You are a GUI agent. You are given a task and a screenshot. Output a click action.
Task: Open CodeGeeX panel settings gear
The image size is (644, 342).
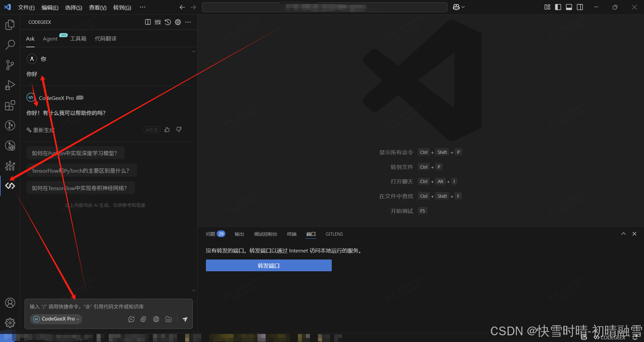[x=178, y=22]
